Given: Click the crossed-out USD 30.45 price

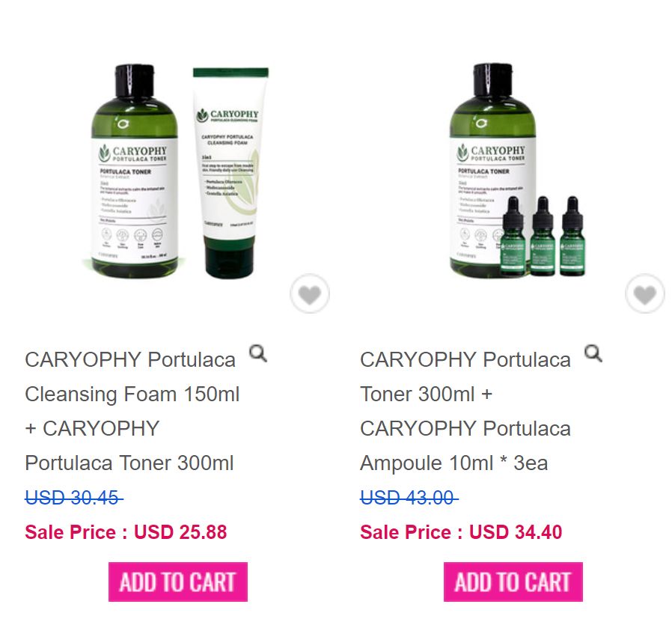Looking at the screenshot, I should (74, 498).
